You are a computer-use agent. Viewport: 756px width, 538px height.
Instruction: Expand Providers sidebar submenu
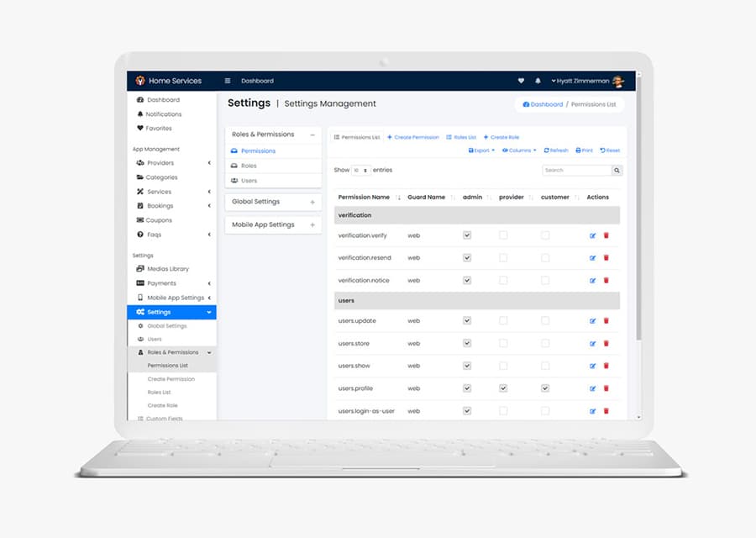tap(209, 163)
